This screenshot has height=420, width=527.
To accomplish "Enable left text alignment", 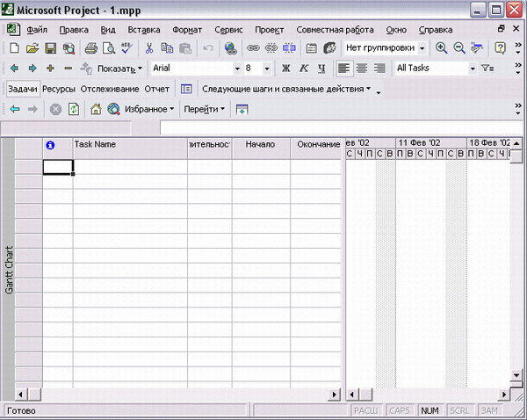I will coord(343,69).
